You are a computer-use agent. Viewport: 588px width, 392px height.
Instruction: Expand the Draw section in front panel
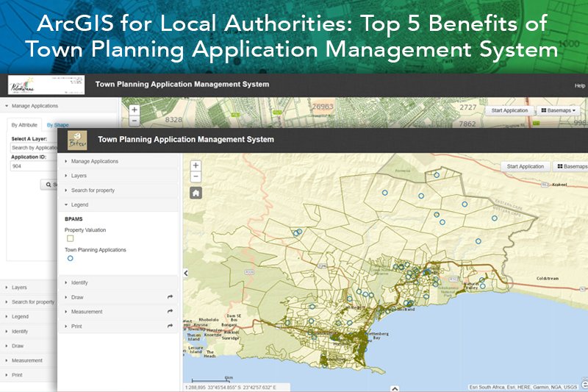pos(118,297)
